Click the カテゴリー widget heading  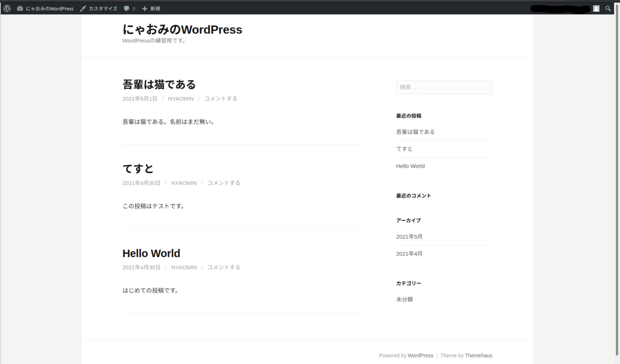(409, 283)
